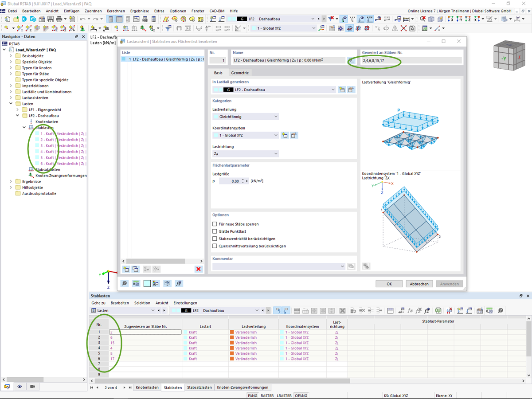The height and width of the screenshot is (399, 532).
Task: Toggle FANG in status bar
Action: coord(253,395)
